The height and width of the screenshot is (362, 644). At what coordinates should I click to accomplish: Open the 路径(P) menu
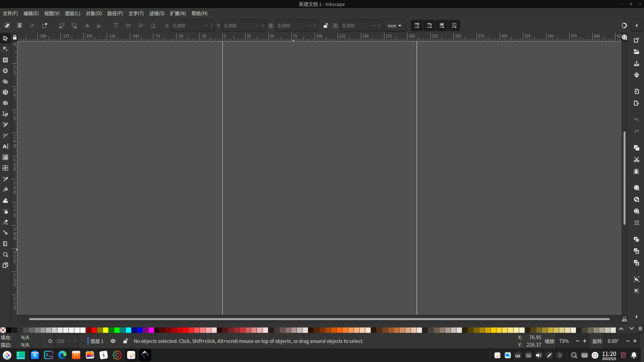115,13
